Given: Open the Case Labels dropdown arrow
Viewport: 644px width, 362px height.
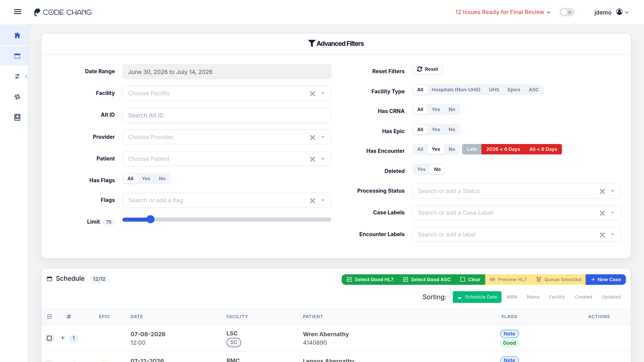Looking at the screenshot, I should [x=612, y=213].
